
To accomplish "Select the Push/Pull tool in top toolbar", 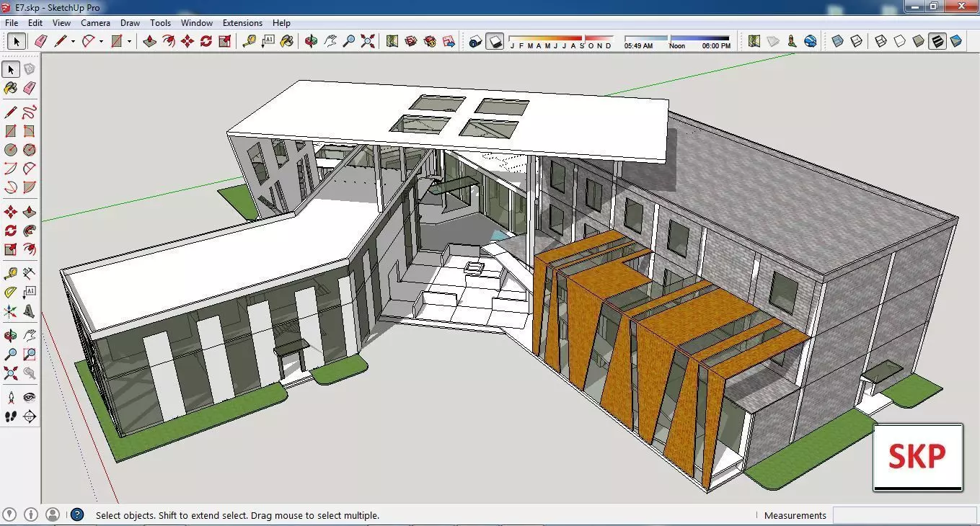I will (150, 41).
